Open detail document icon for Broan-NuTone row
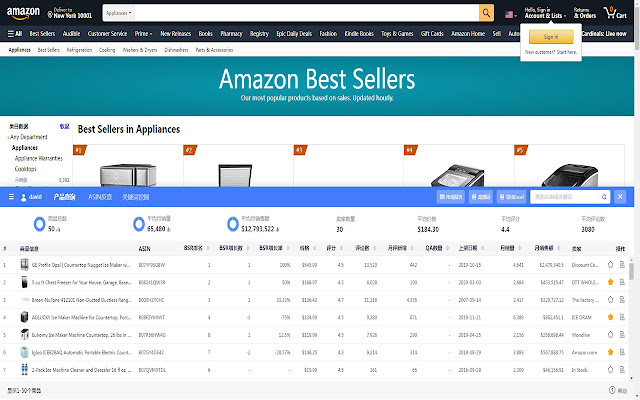Image resolution: width=640 pixels, height=400 pixels. [622, 300]
